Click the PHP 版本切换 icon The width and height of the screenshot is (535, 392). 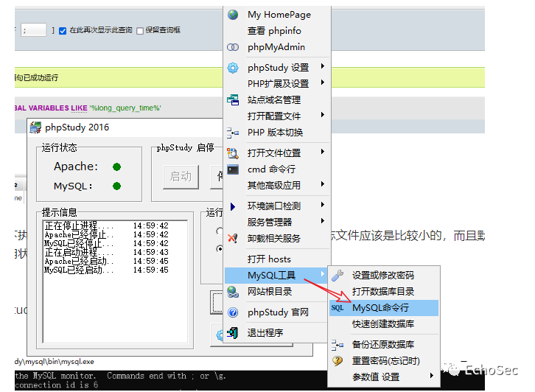coord(233,133)
